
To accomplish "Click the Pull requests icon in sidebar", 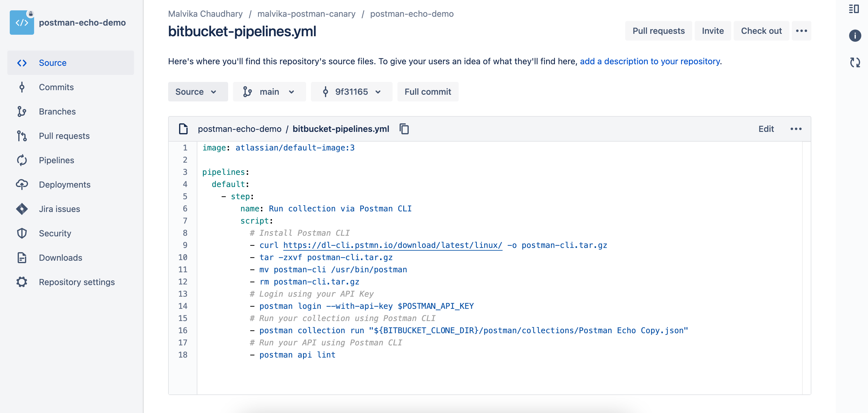I will tap(22, 136).
